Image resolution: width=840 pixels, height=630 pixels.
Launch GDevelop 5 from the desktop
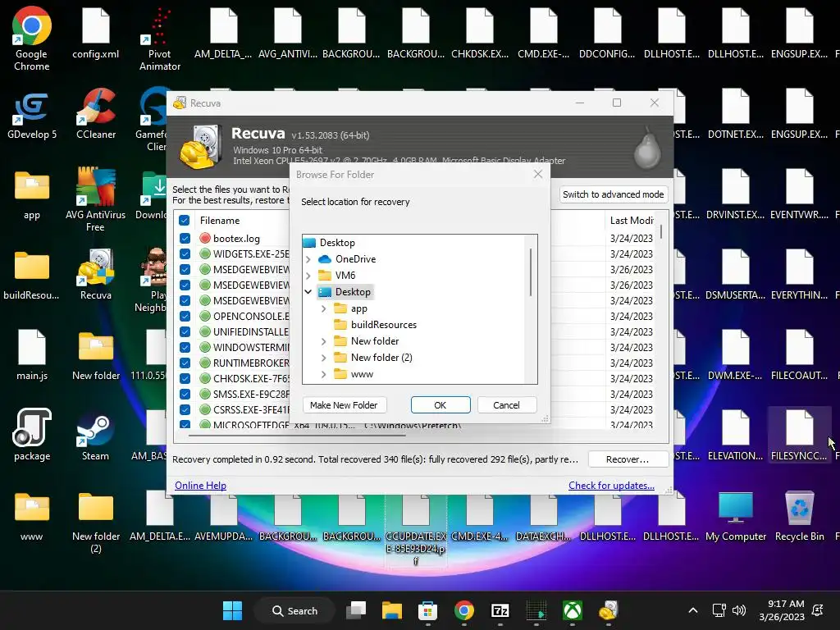(32, 115)
